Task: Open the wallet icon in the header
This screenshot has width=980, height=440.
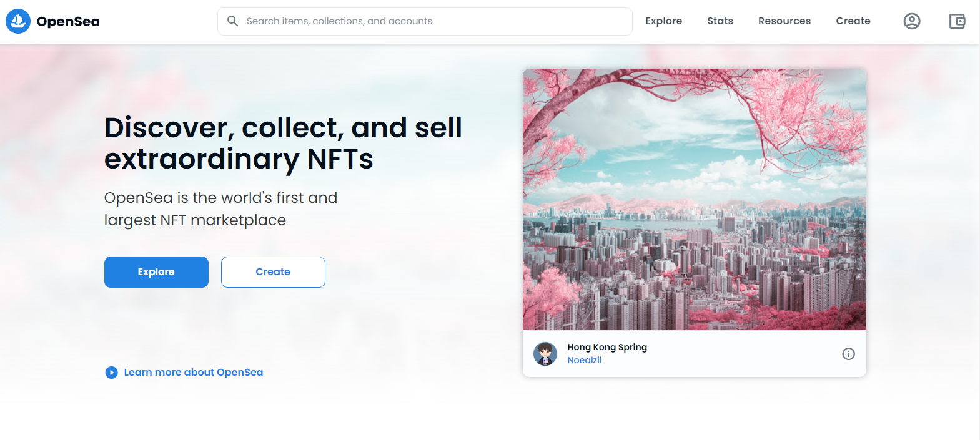Action: (x=957, y=21)
